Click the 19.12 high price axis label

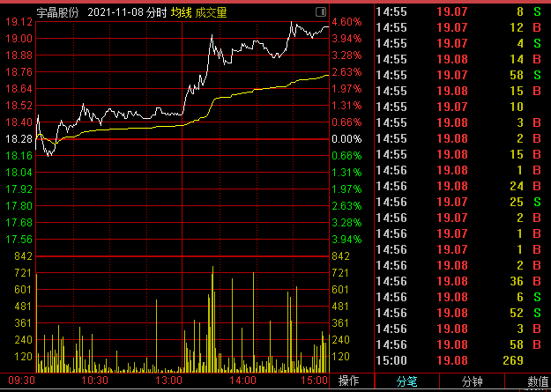19,22
